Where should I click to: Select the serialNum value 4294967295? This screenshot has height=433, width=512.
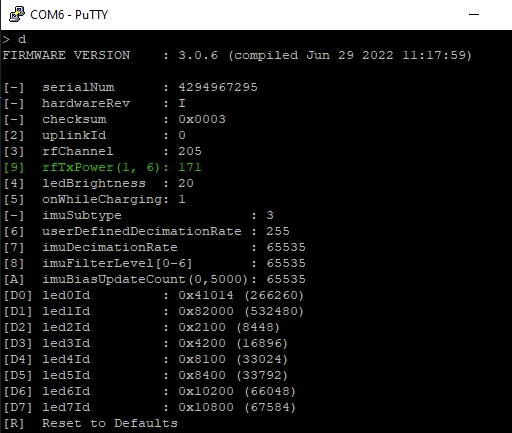218,87
